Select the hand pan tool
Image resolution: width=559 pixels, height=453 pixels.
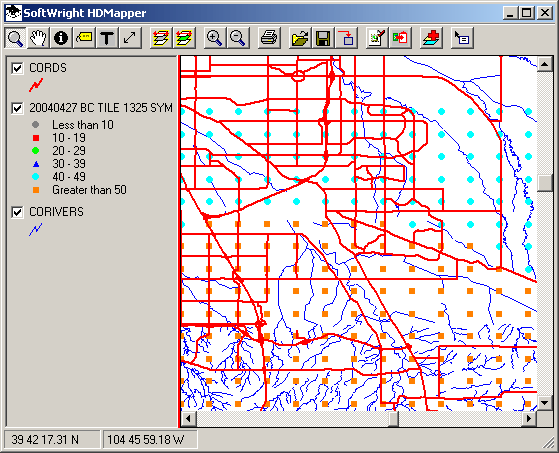coord(38,38)
